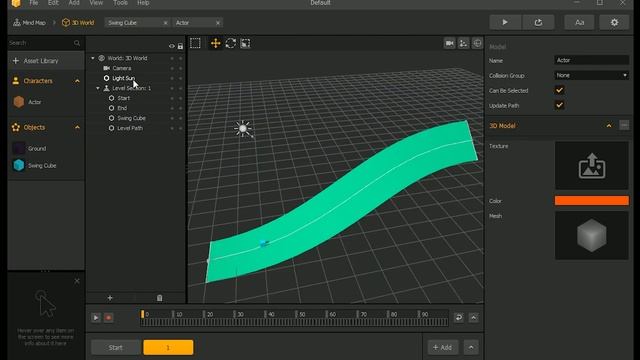This screenshot has width=640, height=360.
Task: Click the + Add scene button
Action: 442,347
